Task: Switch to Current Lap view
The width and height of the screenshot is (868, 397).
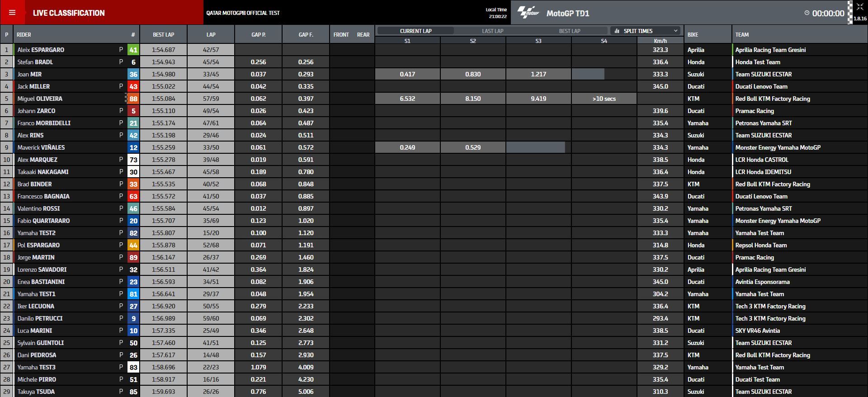Action: pyautogui.click(x=415, y=31)
